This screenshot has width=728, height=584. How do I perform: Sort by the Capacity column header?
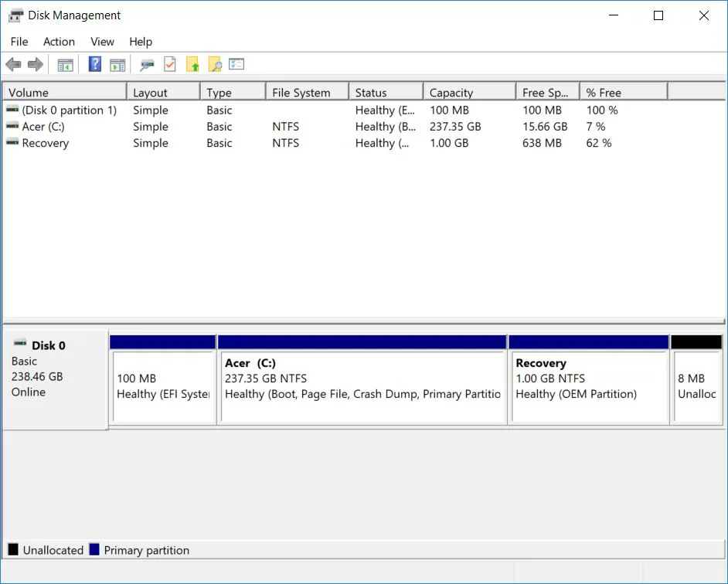coord(470,93)
